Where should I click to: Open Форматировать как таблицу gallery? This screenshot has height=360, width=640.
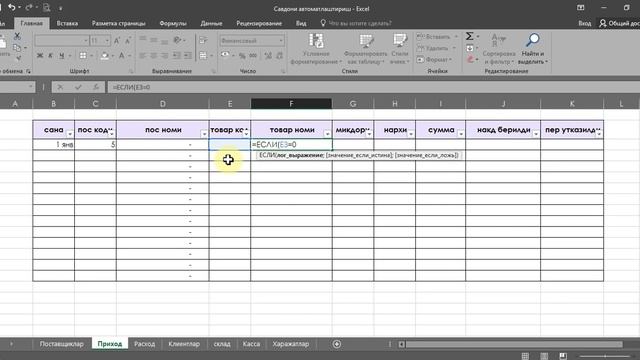366,49
